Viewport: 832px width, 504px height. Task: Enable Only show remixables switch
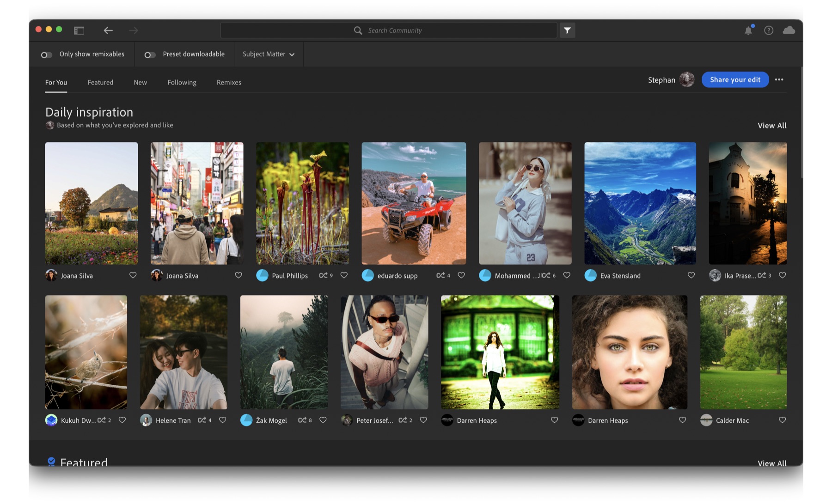[46, 55]
